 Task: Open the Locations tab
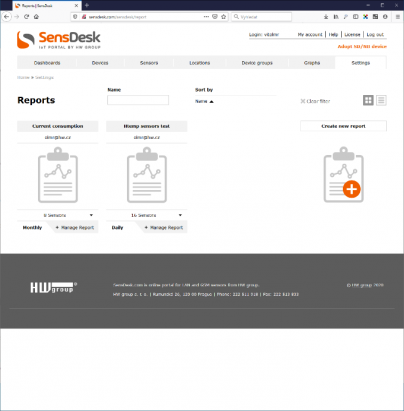200,63
